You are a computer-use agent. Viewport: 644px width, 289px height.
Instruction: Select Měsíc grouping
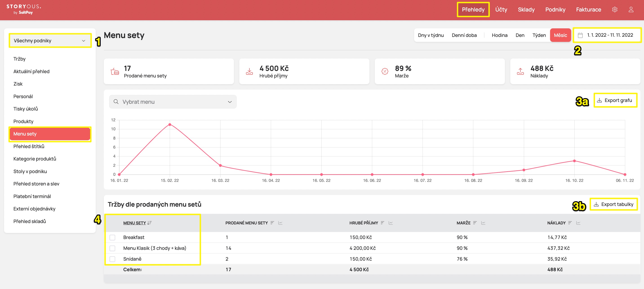pyautogui.click(x=560, y=35)
